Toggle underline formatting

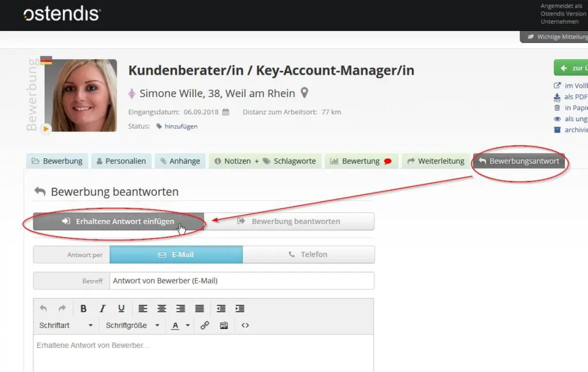pyautogui.click(x=121, y=308)
